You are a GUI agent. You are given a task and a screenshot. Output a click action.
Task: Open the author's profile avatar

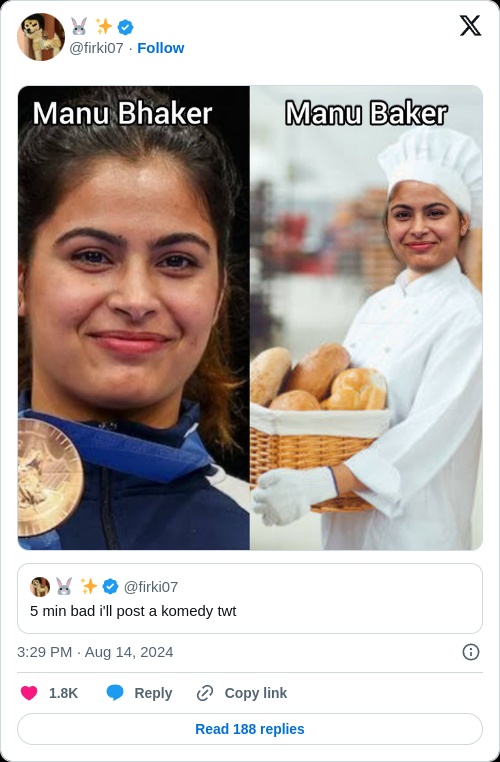pyautogui.click(x=41, y=37)
